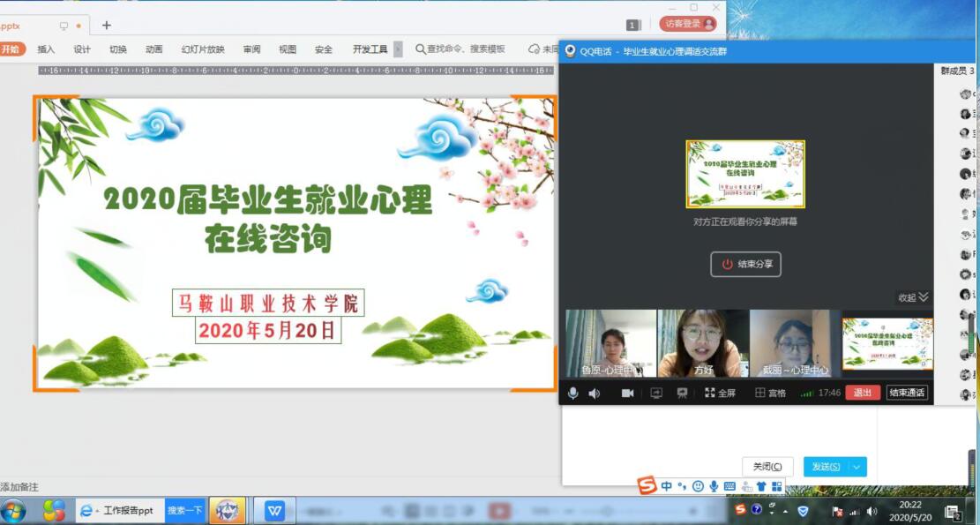Click 结束通话 to end the call
The image size is (980, 525).
pyautogui.click(x=907, y=393)
